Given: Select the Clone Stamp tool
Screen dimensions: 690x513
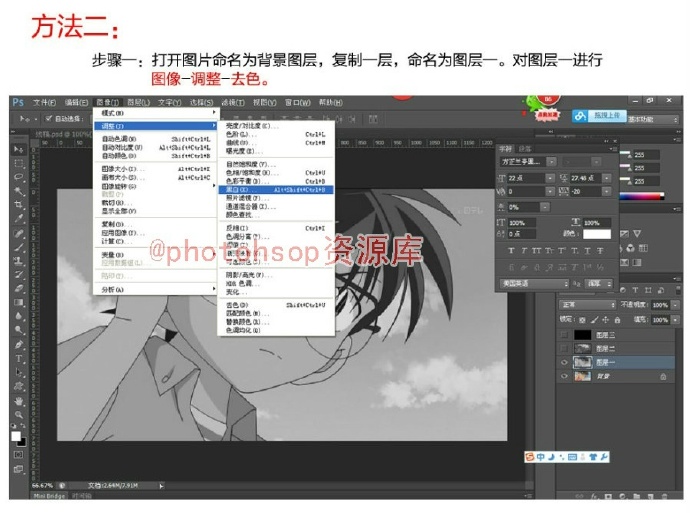Looking at the screenshot, I should [18, 260].
